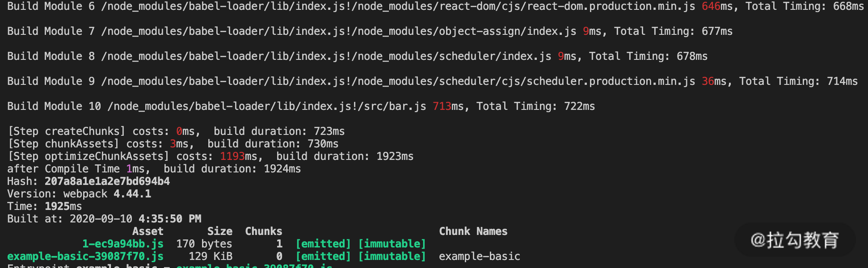Select the build hash 207a8a1e1a2e7bd694b4
The width and height of the screenshot is (868, 268).
[x=107, y=181]
